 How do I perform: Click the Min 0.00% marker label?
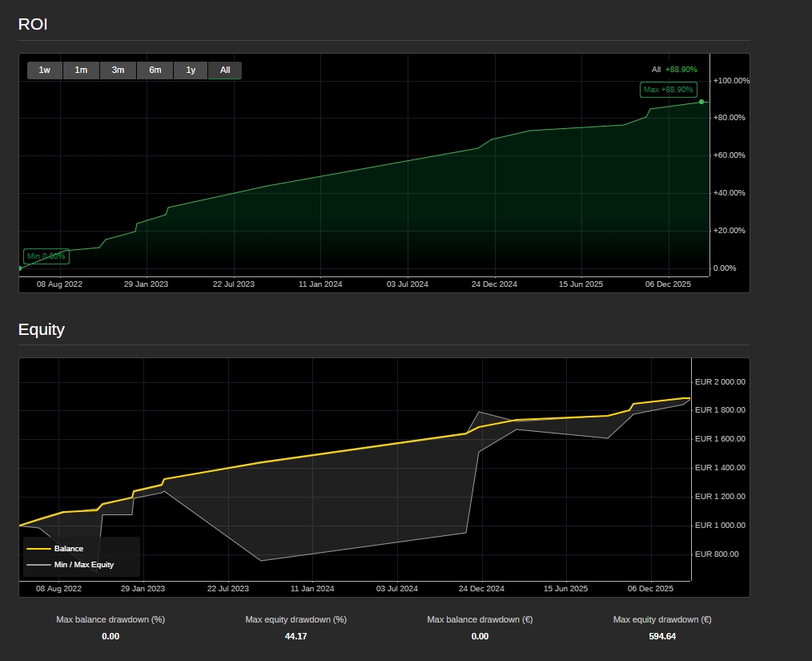click(x=46, y=256)
